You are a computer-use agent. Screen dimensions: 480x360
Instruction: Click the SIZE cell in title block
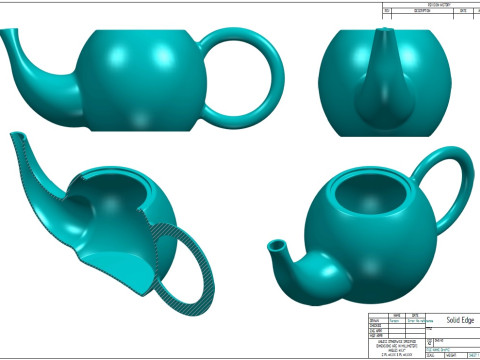click(x=429, y=342)
